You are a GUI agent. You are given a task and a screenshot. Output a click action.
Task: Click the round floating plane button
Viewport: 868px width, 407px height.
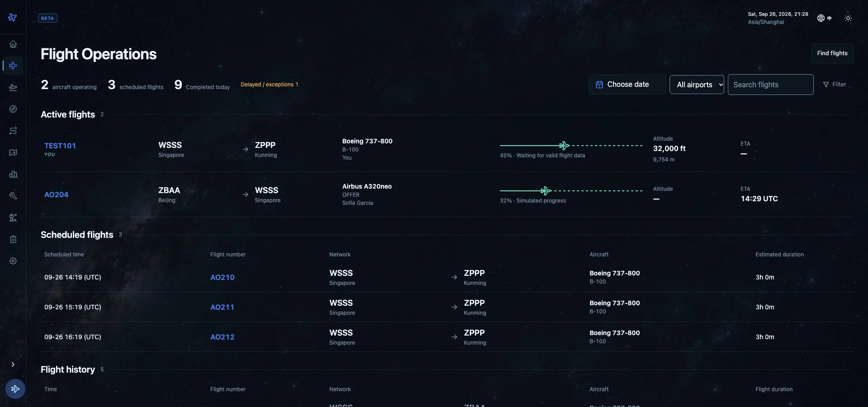click(15, 389)
